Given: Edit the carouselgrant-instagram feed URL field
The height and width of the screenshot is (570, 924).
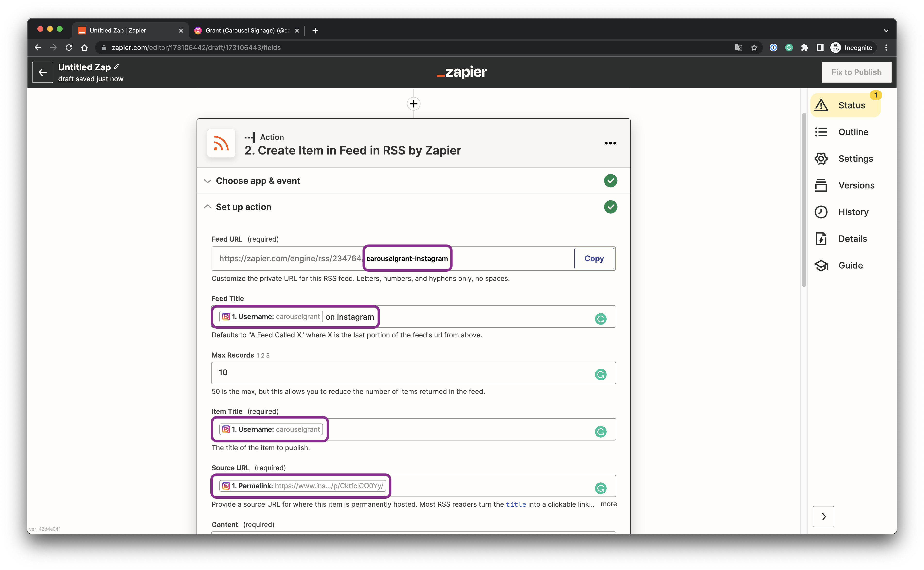Looking at the screenshot, I should [x=407, y=259].
